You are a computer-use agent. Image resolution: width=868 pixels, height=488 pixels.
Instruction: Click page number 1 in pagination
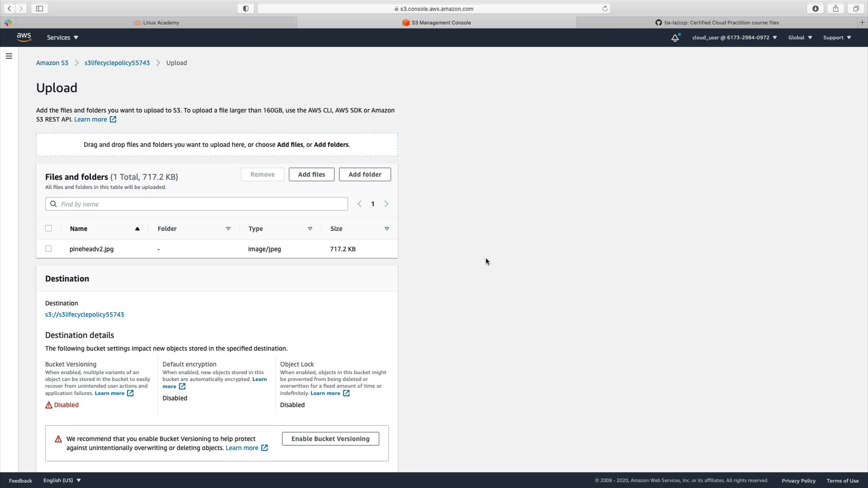point(373,204)
